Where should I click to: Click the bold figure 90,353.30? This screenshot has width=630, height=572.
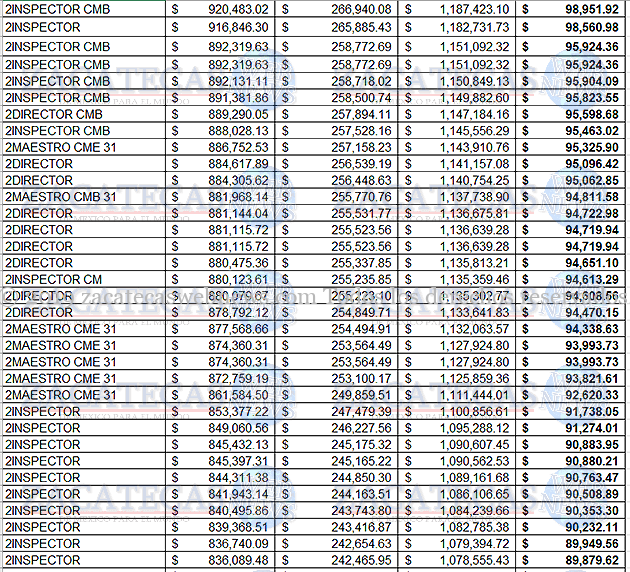[592, 511]
